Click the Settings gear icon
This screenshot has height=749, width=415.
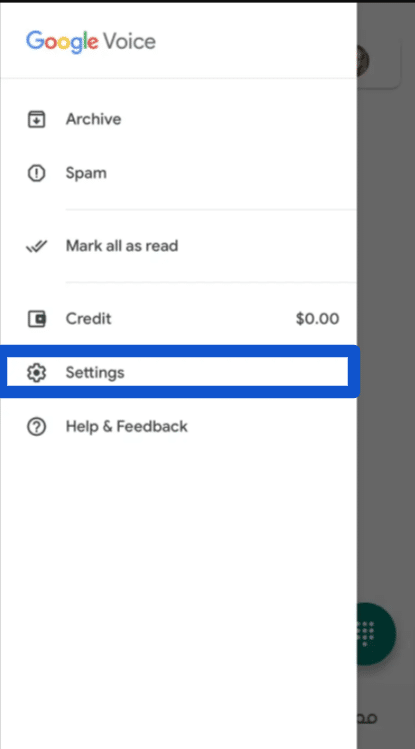(36, 373)
